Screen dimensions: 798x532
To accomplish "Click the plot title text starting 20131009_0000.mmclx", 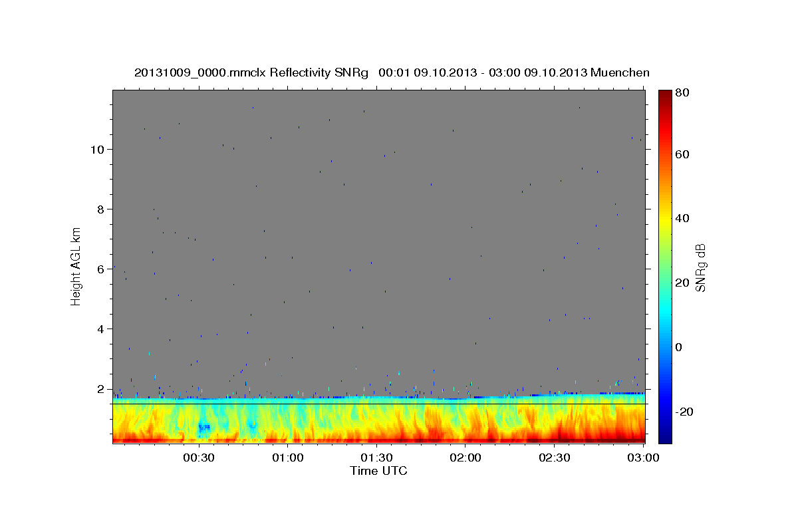I will (x=392, y=72).
